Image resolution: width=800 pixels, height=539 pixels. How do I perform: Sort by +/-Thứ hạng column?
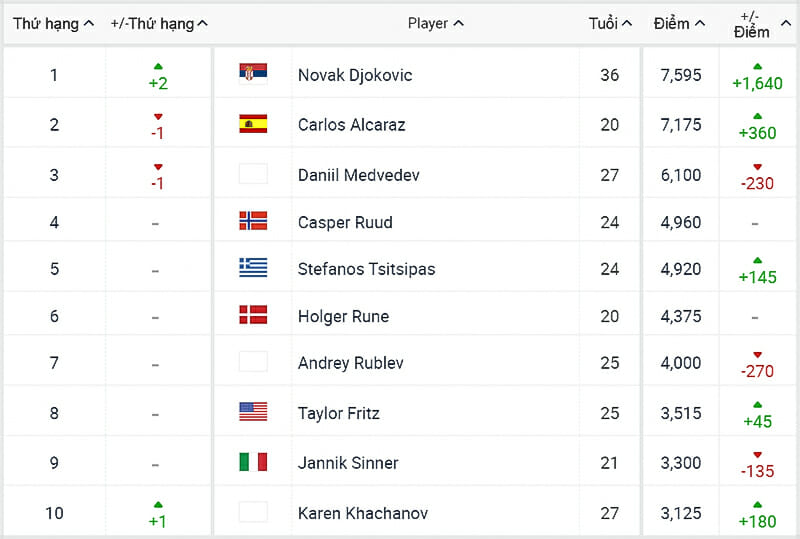click(x=159, y=23)
